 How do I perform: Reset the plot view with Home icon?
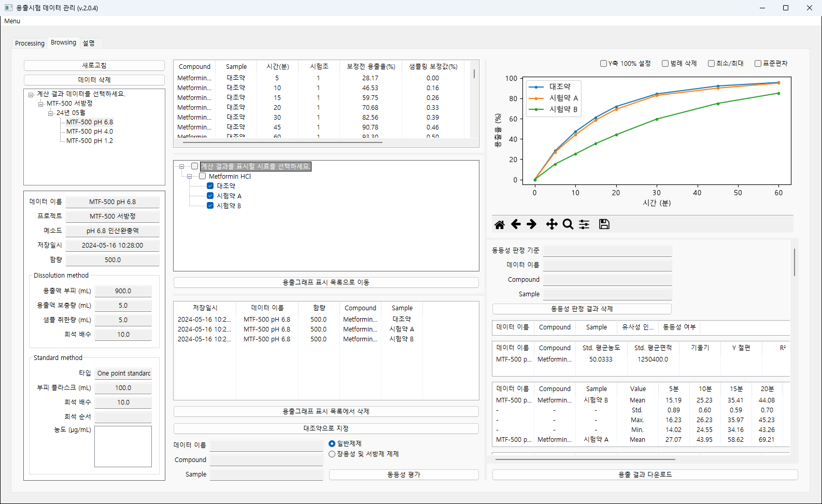(500, 224)
